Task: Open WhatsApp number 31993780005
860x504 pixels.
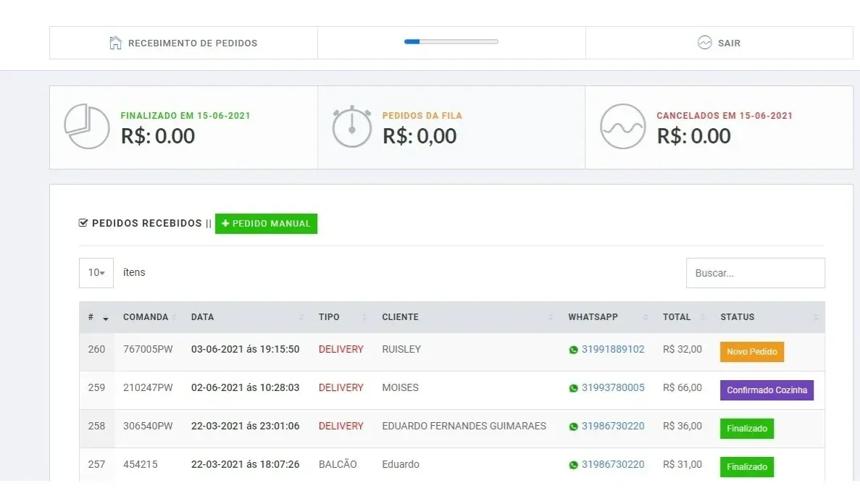Action: coord(613,387)
